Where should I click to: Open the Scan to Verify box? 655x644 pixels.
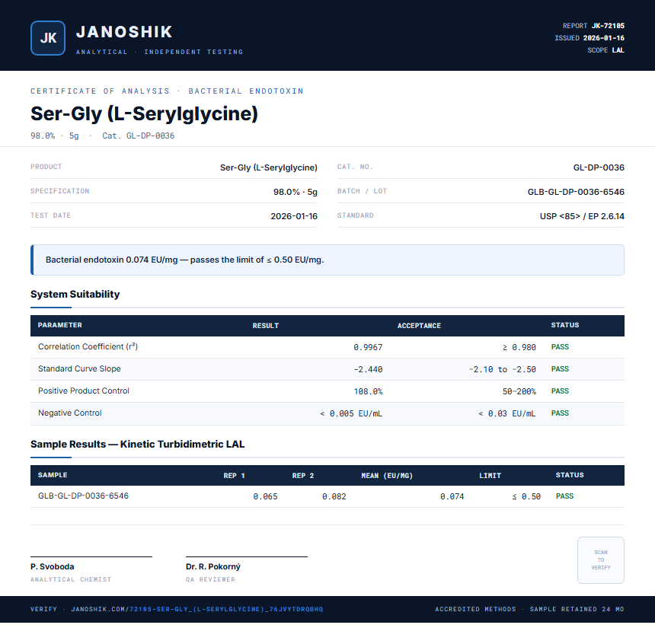click(601, 560)
